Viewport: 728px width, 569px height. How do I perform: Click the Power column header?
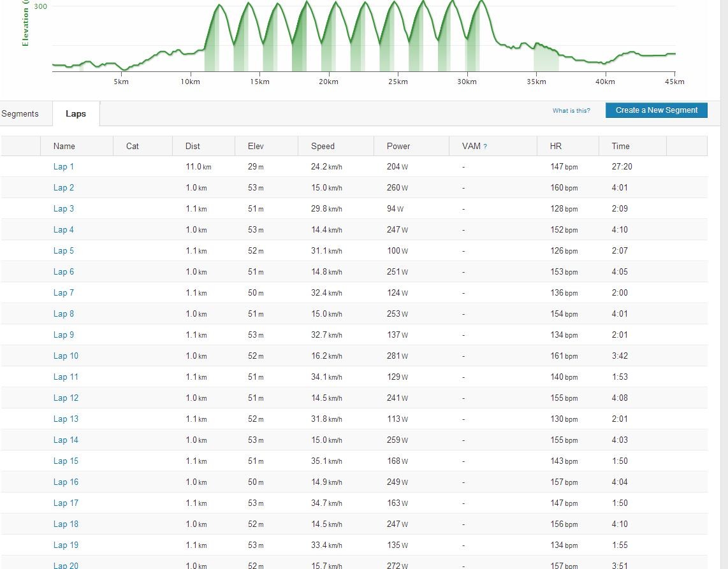pos(398,146)
